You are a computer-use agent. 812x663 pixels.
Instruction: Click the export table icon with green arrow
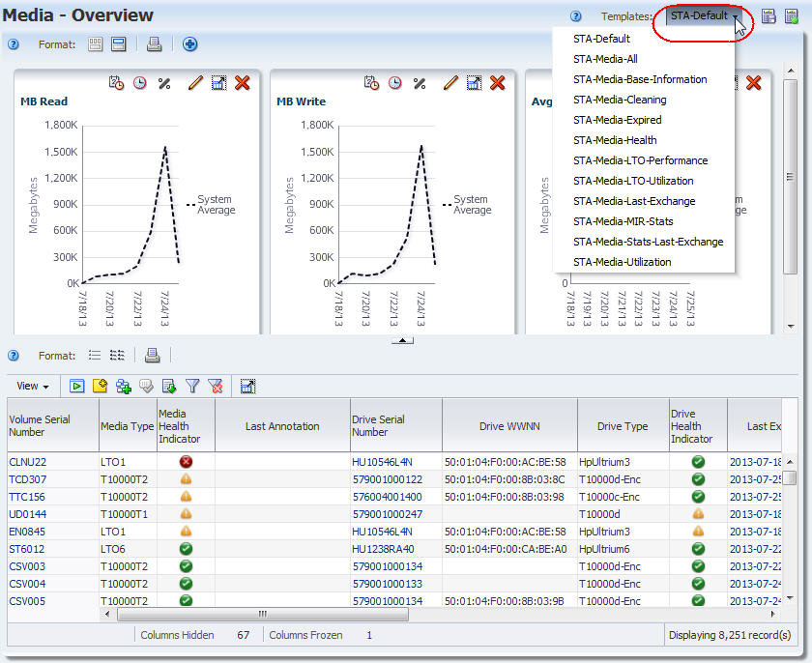(169, 386)
